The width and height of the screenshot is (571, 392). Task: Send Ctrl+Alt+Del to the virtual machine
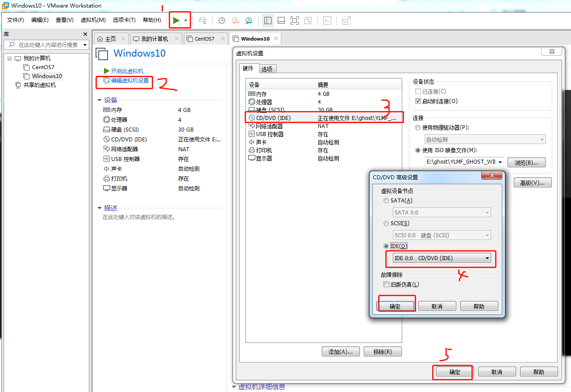203,21
